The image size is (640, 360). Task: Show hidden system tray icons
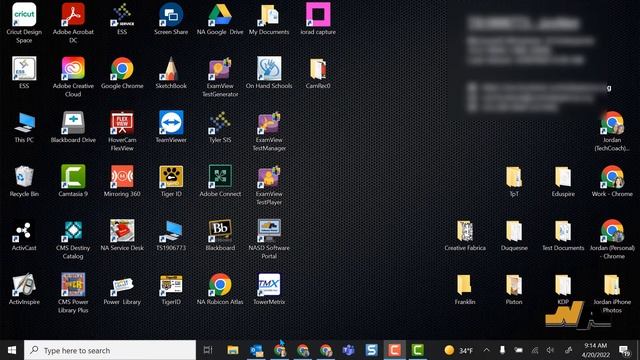487,350
